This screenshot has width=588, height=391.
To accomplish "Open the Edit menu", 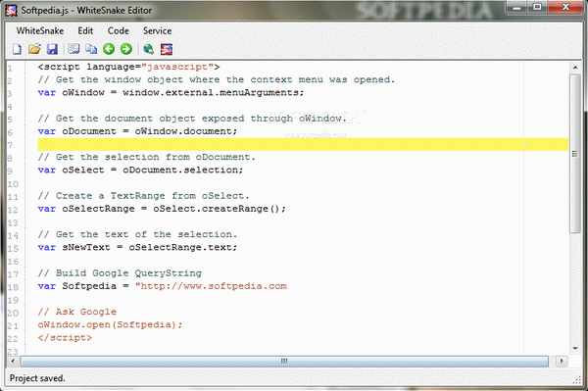I will pyautogui.click(x=85, y=30).
